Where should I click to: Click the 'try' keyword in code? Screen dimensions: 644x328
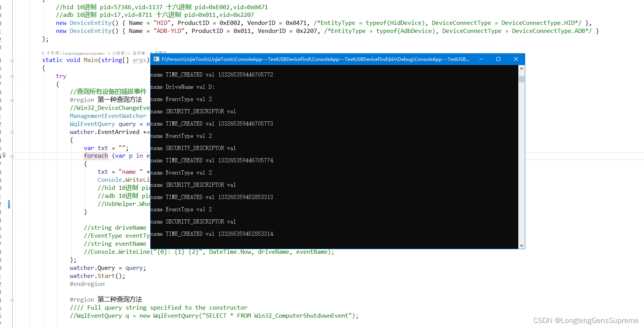61,76
